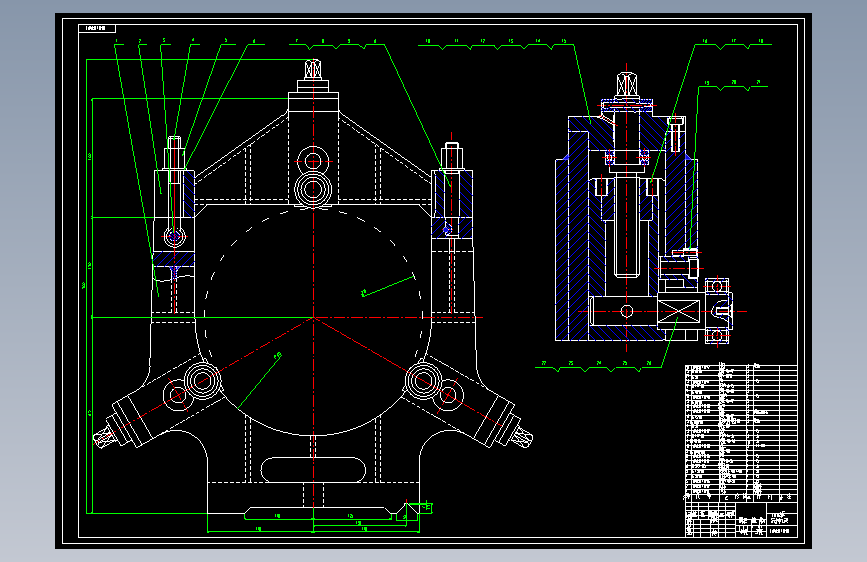
Task: Select the lower-left roller in front view
Action: 202,381
